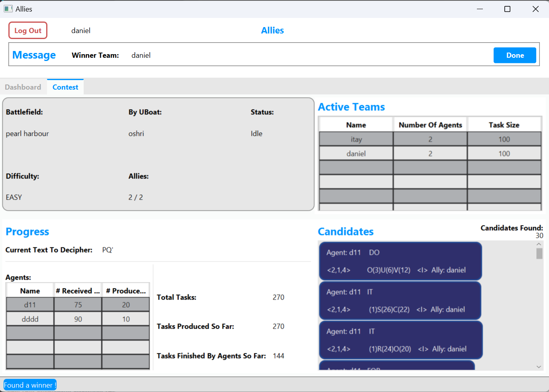Click the Allies app icon in title bar

click(x=8, y=9)
